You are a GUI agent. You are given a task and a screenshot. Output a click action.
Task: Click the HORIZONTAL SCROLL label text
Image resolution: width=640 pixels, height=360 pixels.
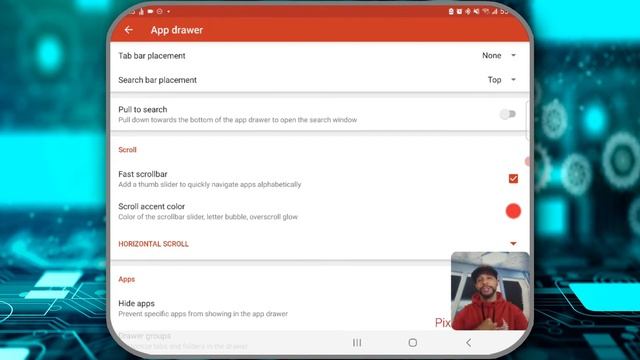click(153, 244)
